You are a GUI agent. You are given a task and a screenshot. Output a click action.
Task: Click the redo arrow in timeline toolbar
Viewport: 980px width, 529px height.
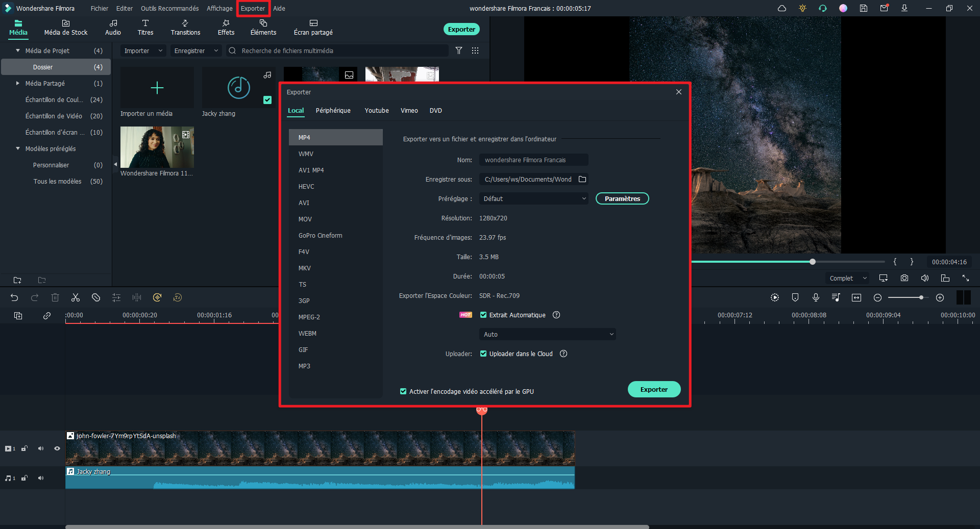coord(35,297)
